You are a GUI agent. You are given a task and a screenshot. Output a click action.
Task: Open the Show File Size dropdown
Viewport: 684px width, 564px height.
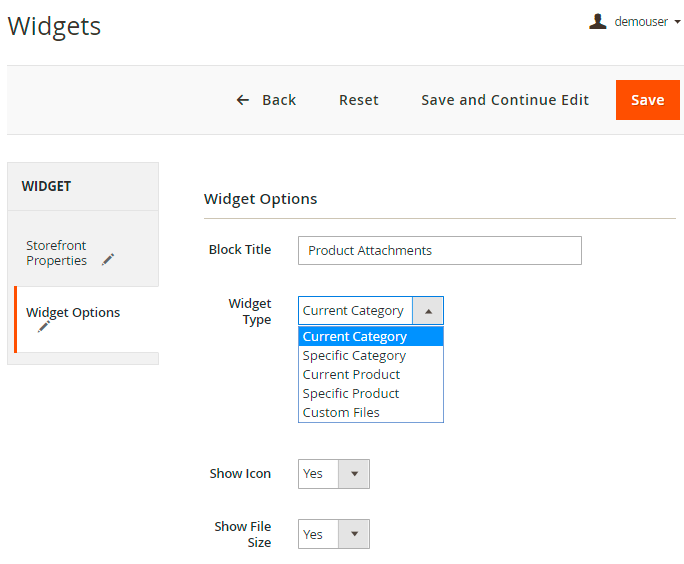(333, 534)
